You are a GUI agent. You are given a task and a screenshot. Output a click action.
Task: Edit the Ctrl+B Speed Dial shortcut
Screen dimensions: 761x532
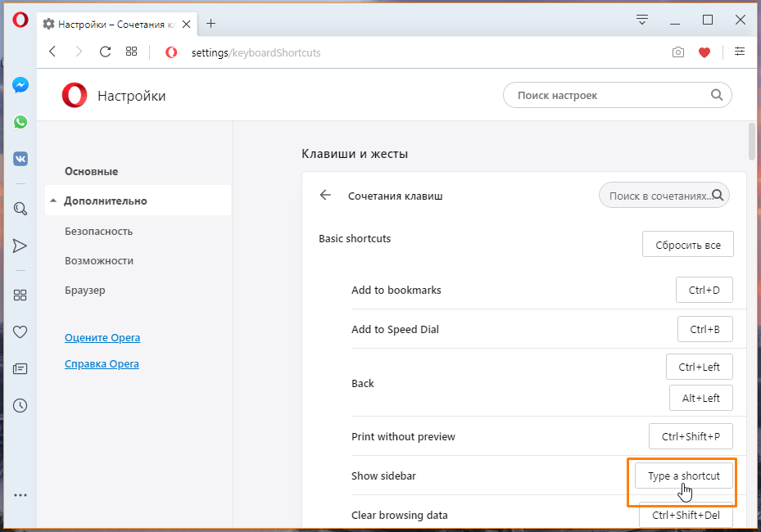704,329
